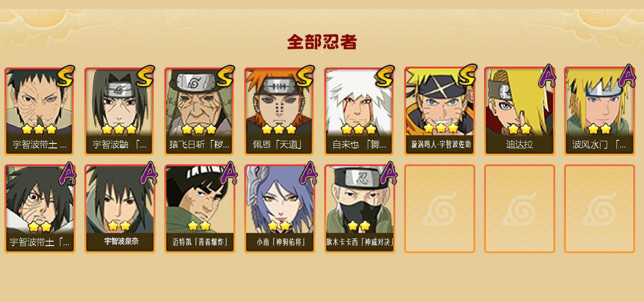Click the 旗木卡卡西「神威对决」 card
The height and width of the screenshot is (302, 644).
(x=359, y=209)
